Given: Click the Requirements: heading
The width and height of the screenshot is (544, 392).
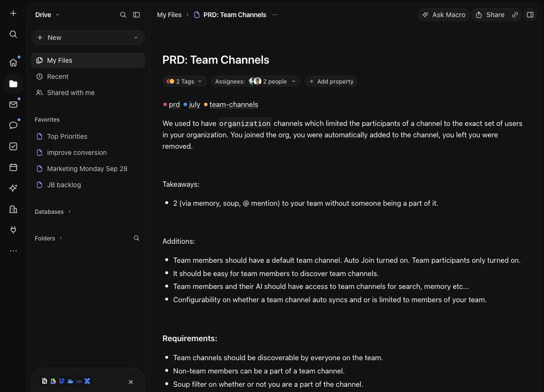Looking at the screenshot, I should 190,339.
